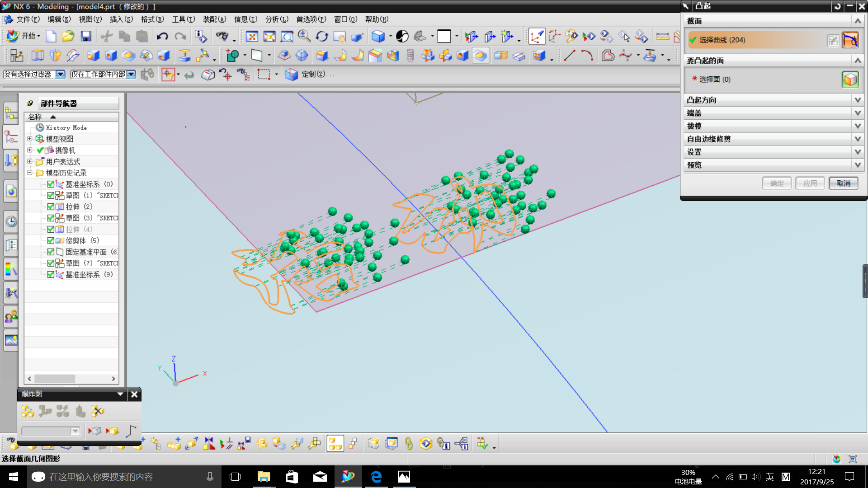Click the Edit Explosion icon
Image resolution: width=868 pixels, height=488 pixels.
[45, 411]
